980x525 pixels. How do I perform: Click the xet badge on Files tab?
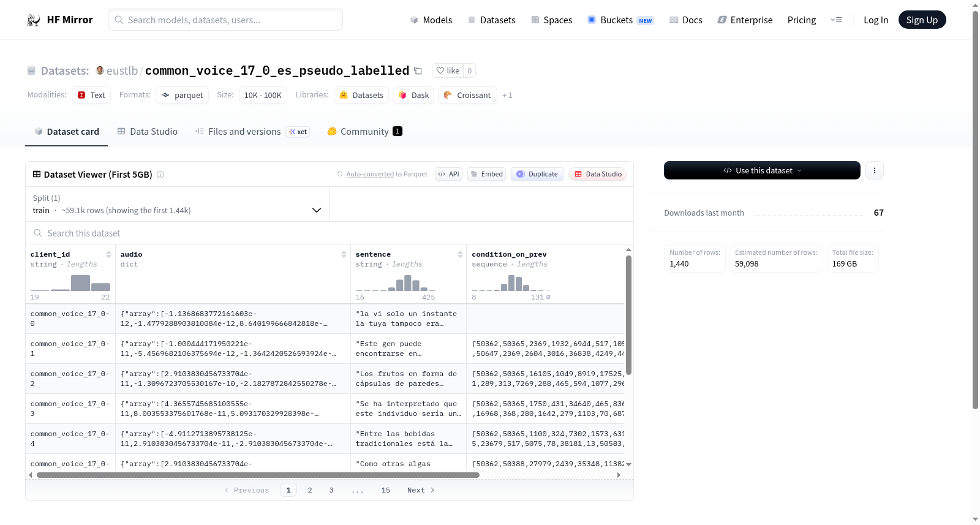pos(298,132)
